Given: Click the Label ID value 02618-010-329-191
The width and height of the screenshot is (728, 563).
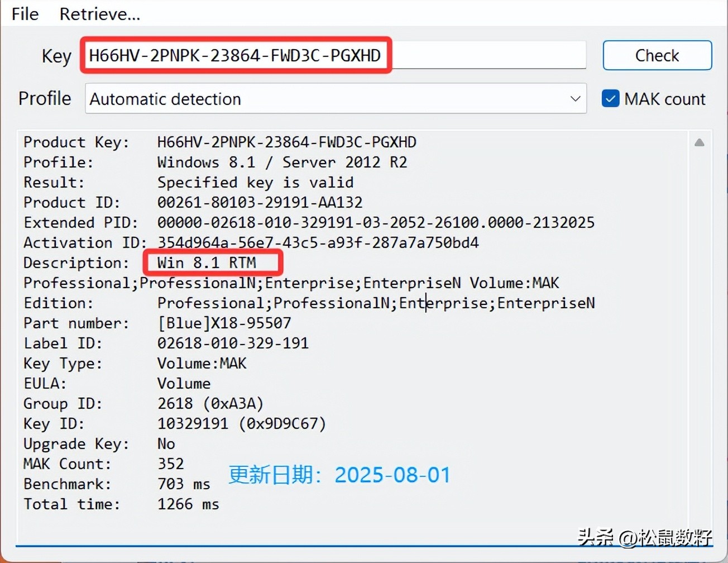Looking at the screenshot, I should [x=233, y=343].
